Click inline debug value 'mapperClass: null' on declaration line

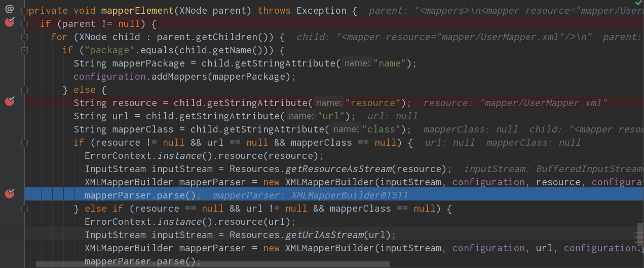point(471,129)
